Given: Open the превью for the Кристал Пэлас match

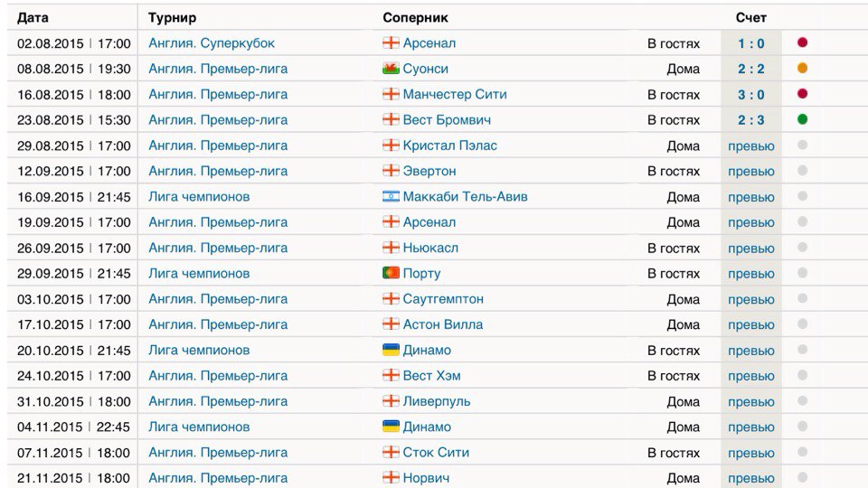Looking at the screenshot, I should [750, 145].
